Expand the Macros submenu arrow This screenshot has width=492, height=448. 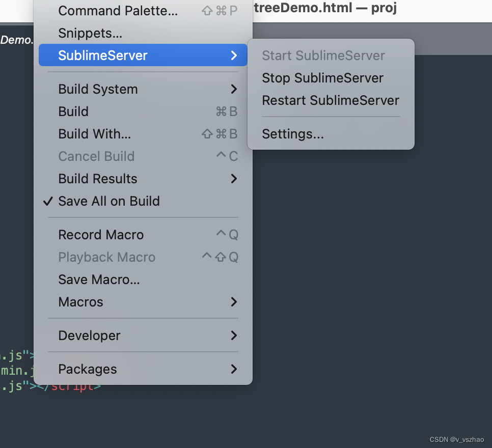pyautogui.click(x=234, y=302)
